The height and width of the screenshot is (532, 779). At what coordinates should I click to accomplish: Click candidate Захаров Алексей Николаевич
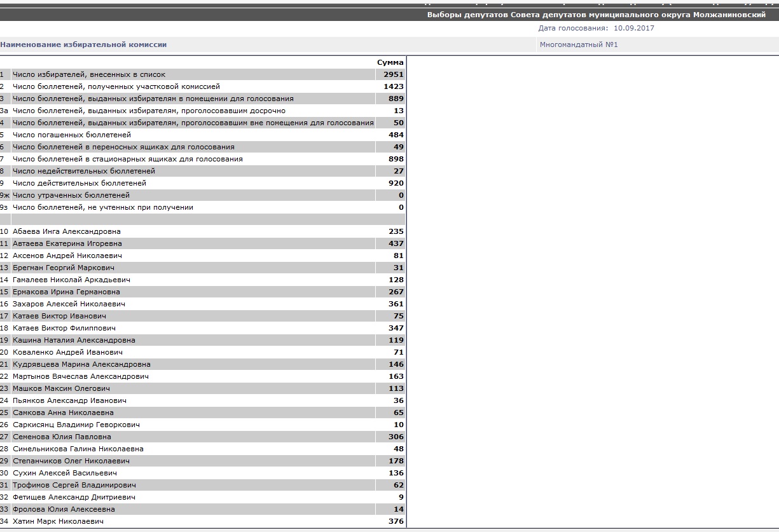point(69,304)
